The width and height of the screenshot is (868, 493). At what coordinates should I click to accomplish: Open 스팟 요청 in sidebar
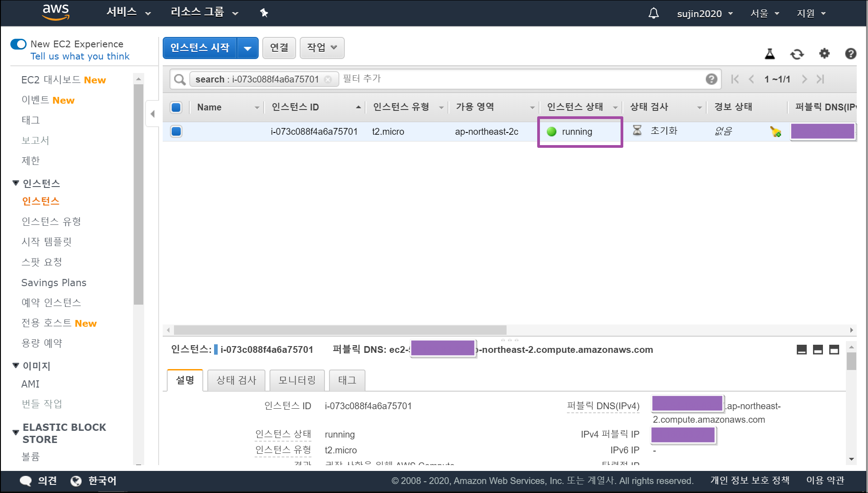point(42,262)
